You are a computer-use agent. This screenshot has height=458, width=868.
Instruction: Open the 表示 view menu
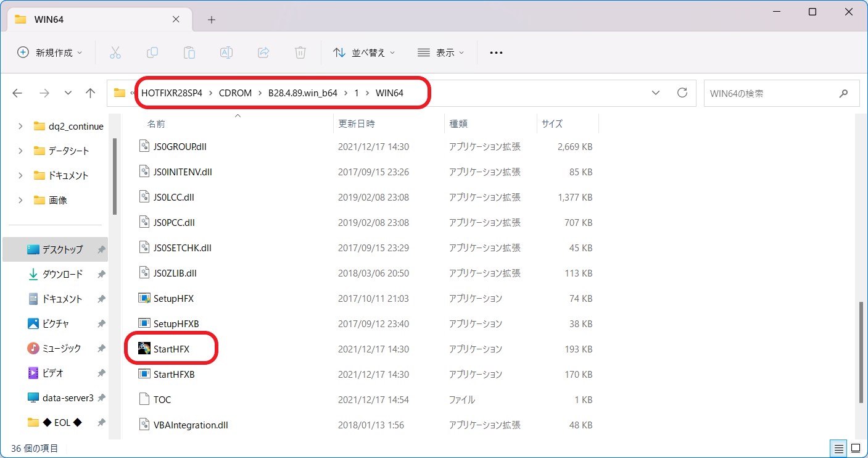440,52
